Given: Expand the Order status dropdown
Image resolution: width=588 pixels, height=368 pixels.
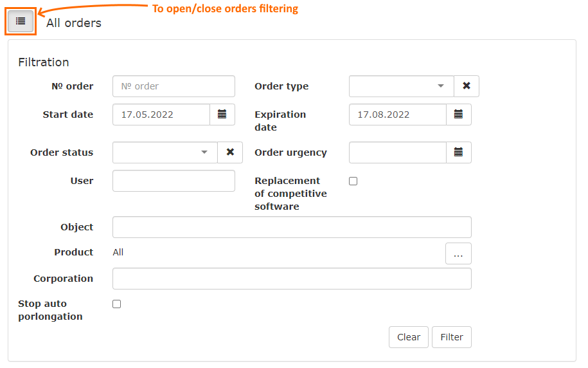Looking at the screenshot, I should [x=165, y=152].
